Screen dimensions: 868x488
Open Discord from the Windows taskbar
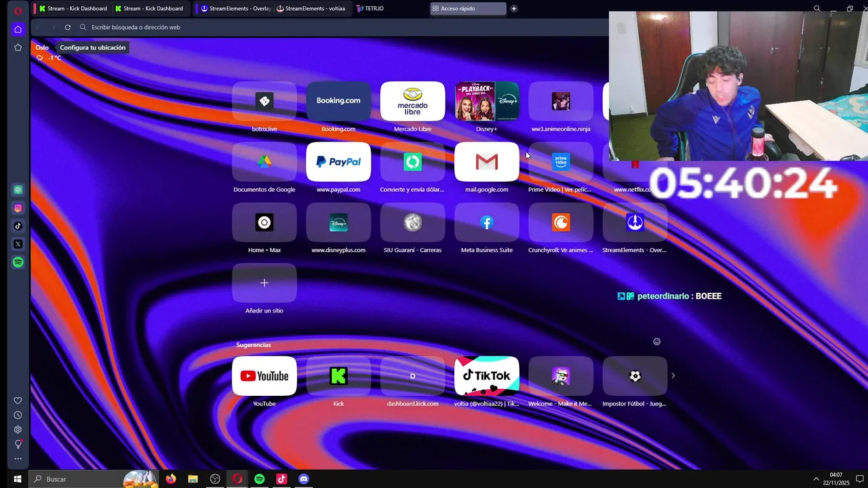pos(304,479)
